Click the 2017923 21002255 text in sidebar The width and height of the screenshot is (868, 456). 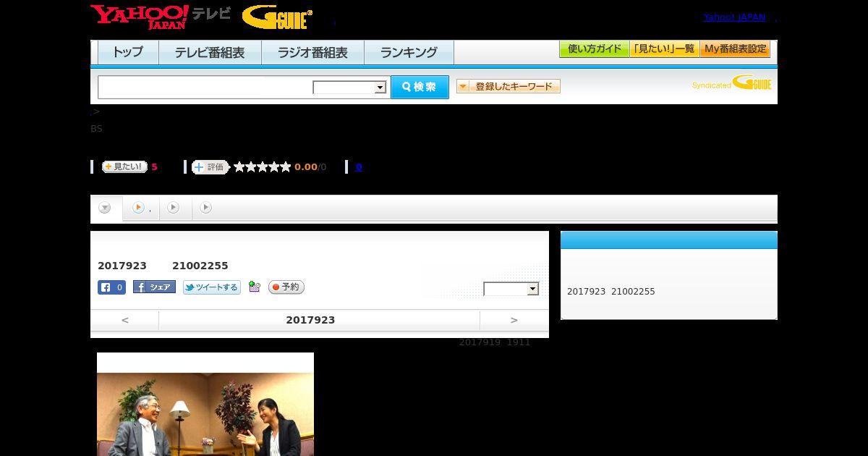[611, 292]
